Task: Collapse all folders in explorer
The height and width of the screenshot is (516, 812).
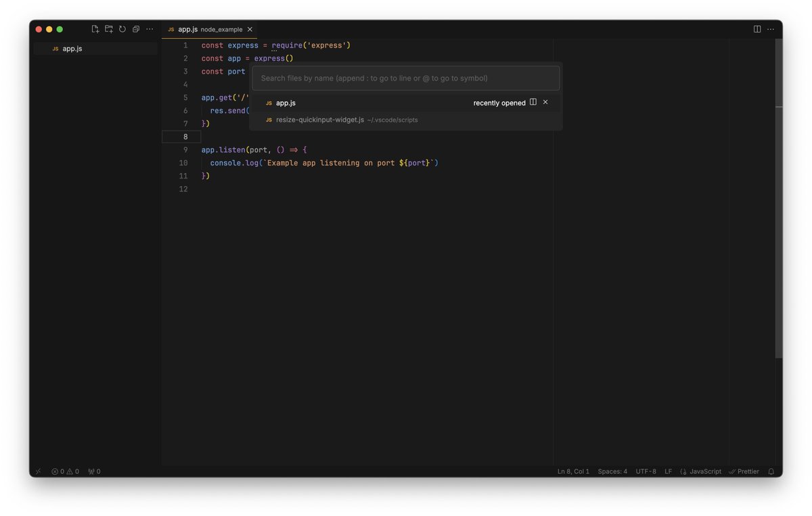Action: [136, 29]
